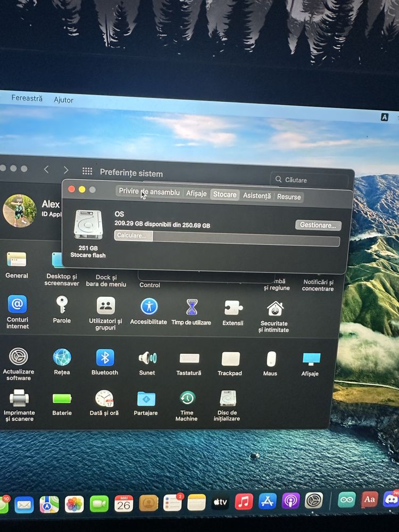Image resolution: width=399 pixels, height=532 pixels.
Task: Click the storage usage bar
Action: click(x=227, y=238)
